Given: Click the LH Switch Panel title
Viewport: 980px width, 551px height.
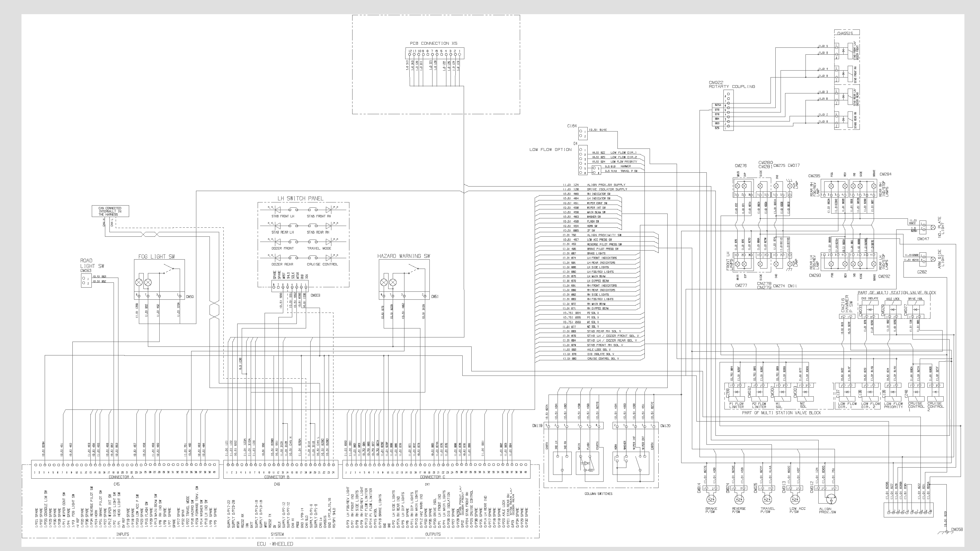Looking at the screenshot, I should tap(300, 198).
